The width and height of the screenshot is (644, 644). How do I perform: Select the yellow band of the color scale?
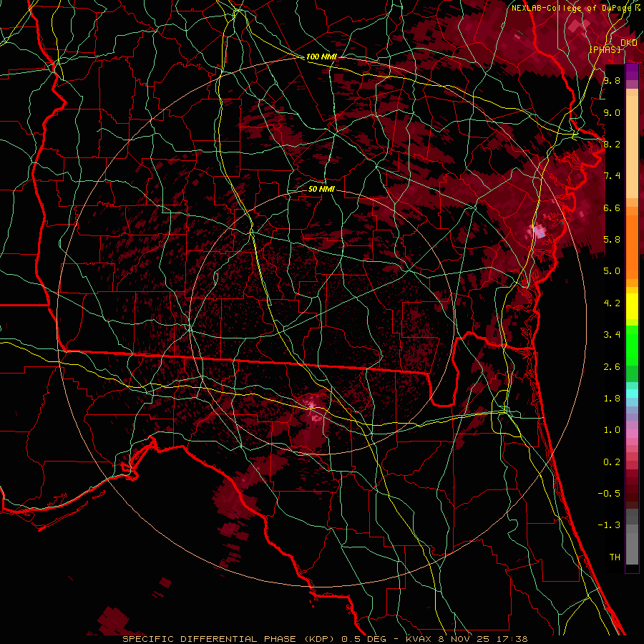(632, 306)
